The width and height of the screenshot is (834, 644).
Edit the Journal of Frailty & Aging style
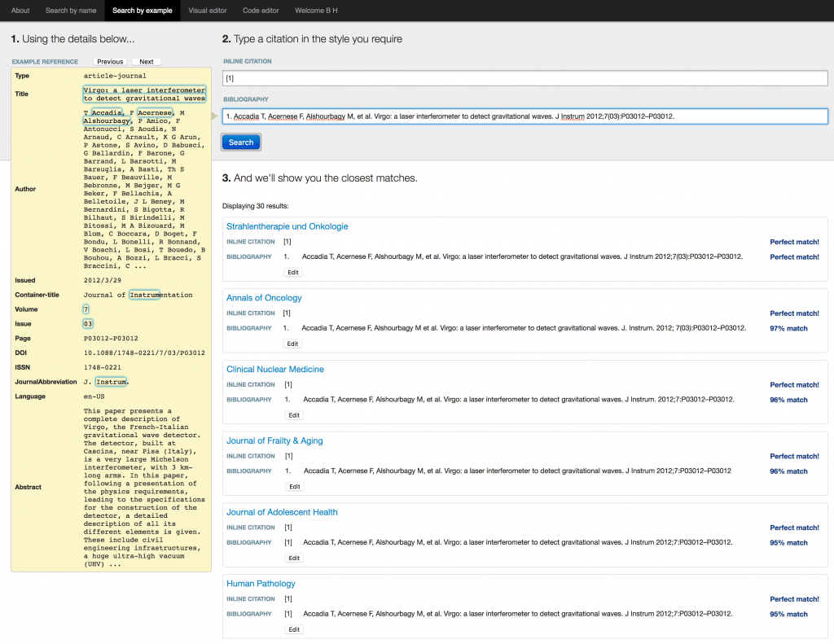[x=295, y=487]
